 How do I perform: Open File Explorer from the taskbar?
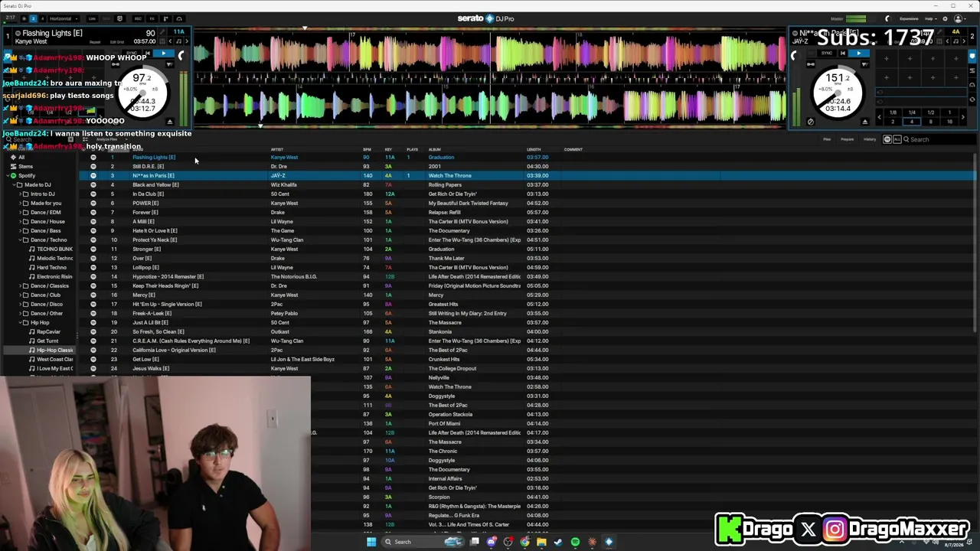click(x=541, y=542)
